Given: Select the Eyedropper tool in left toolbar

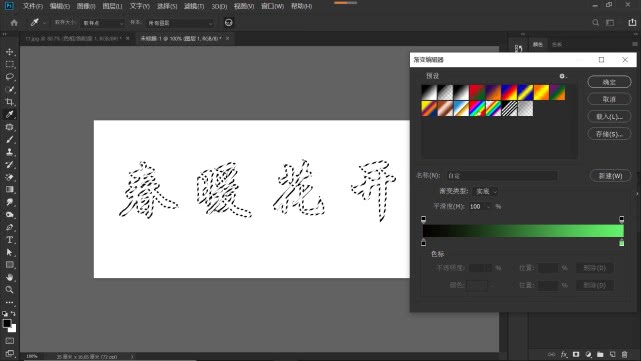Looking at the screenshot, I should [x=9, y=114].
